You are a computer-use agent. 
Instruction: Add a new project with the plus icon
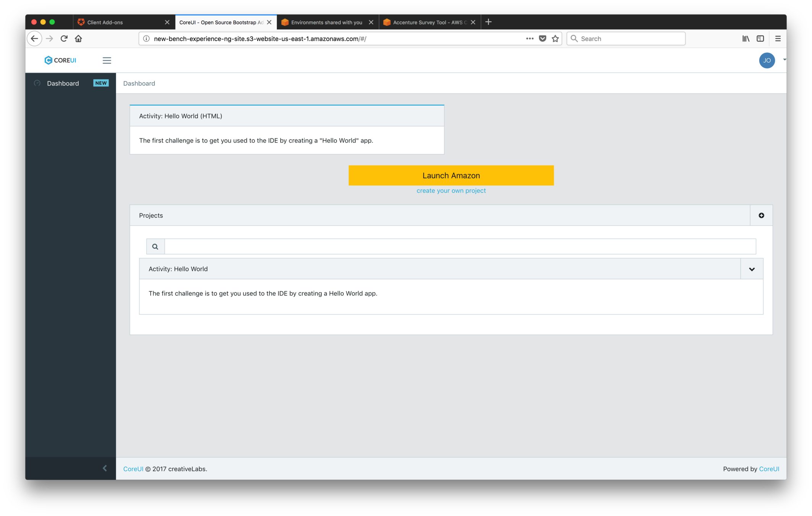761,216
